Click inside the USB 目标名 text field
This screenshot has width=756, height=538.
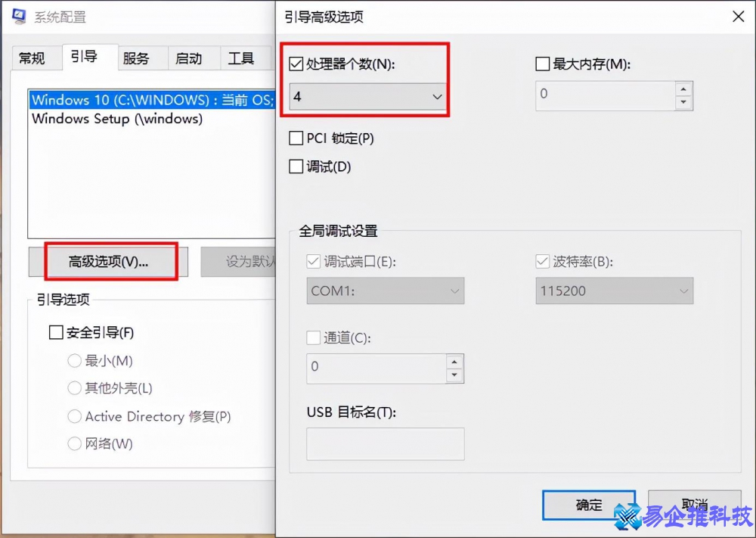(385, 444)
